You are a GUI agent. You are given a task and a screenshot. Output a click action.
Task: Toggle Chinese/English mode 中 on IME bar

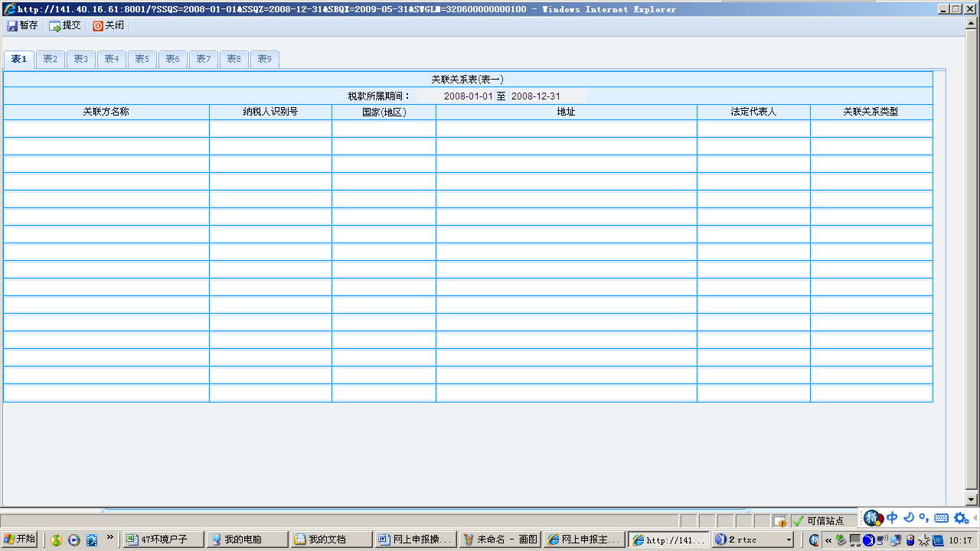(892, 518)
